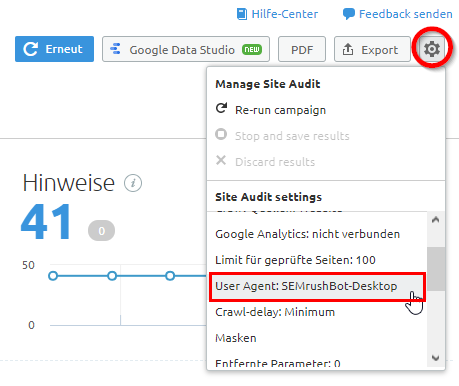Click the Site Audit settings heading
The image size is (459, 386).
269,197
